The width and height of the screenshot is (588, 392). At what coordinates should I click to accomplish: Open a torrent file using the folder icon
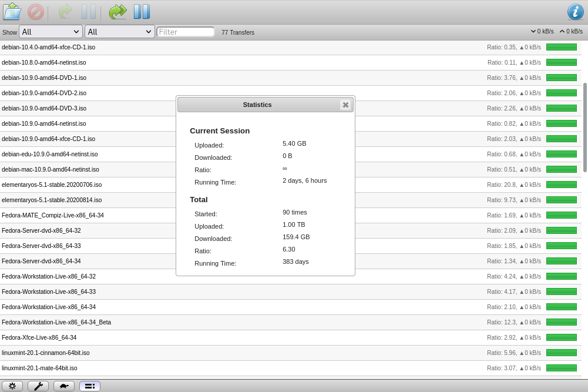pyautogui.click(x=12, y=11)
